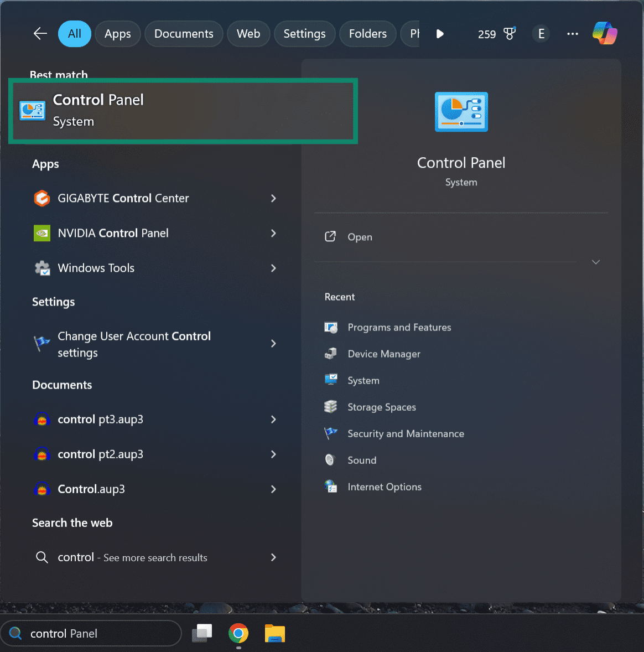Screen dimensions: 644x652
Task: Open Security and Maintenance
Action: pyautogui.click(x=406, y=433)
